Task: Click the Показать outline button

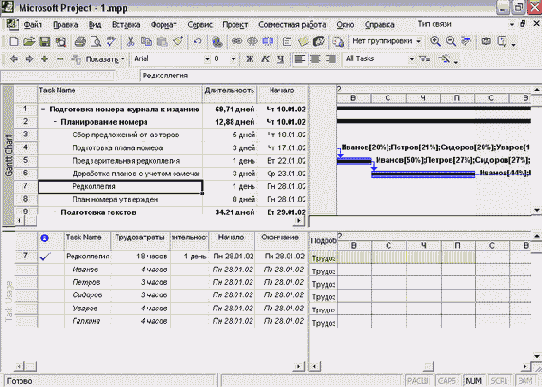Action: coord(98,59)
